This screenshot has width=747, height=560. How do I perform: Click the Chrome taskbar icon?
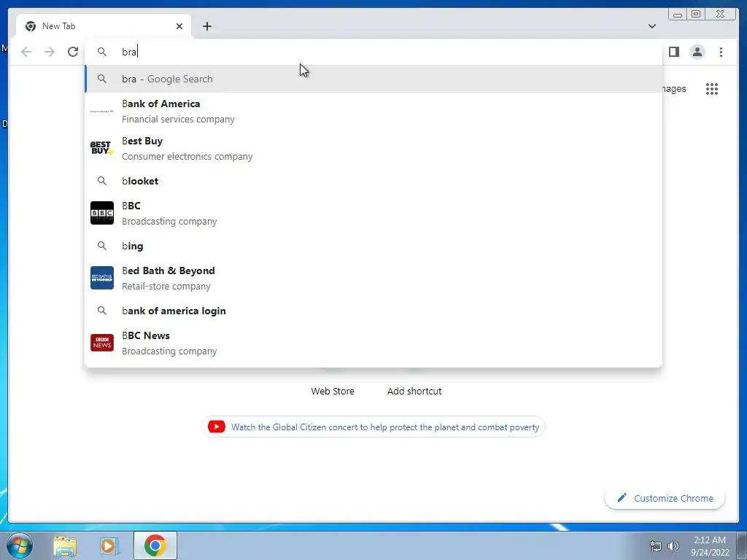(155, 545)
